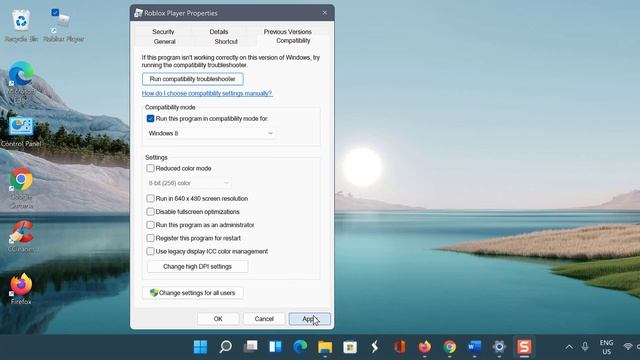Select the Firefox desktop icon
Image resolution: width=640 pixels, height=360 pixels.
tap(21, 289)
